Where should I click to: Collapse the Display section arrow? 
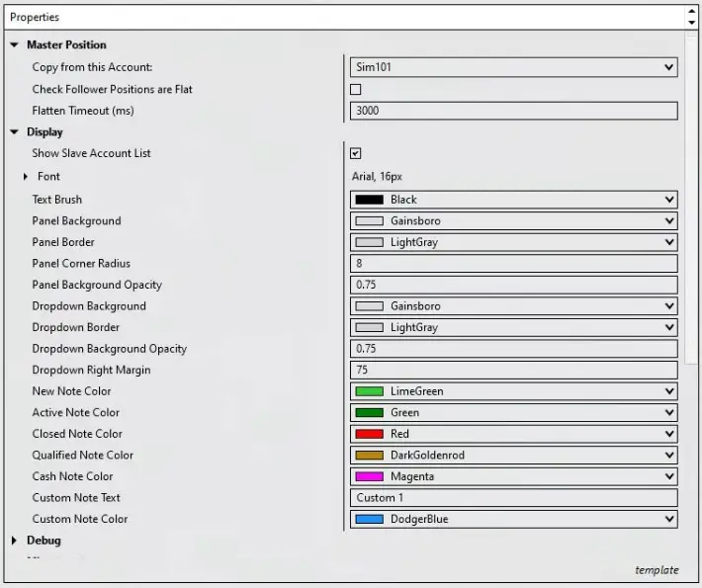[14, 132]
